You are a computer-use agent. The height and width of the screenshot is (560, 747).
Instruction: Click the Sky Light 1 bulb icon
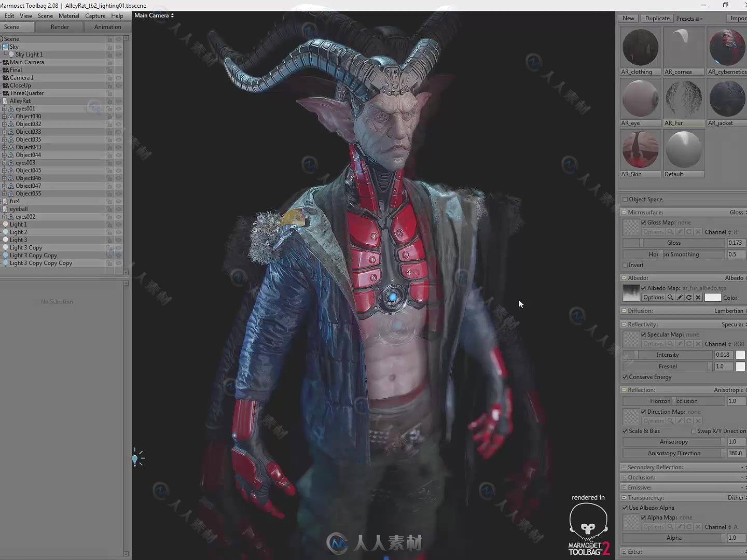pos(11,54)
